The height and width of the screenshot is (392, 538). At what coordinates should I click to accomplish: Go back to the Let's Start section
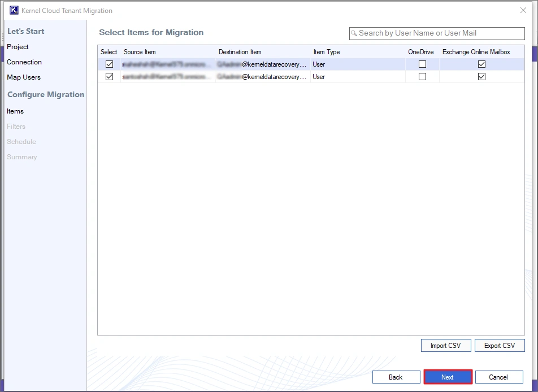[26, 31]
